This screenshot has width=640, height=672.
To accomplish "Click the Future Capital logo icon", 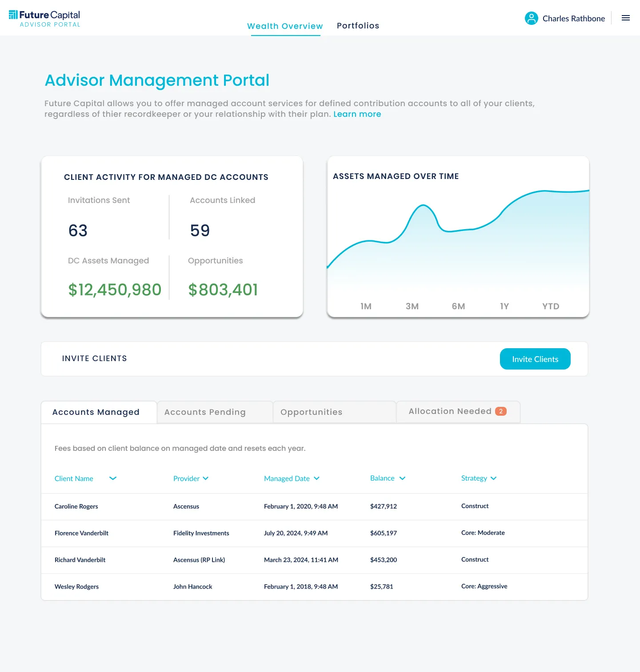I will coord(13,15).
